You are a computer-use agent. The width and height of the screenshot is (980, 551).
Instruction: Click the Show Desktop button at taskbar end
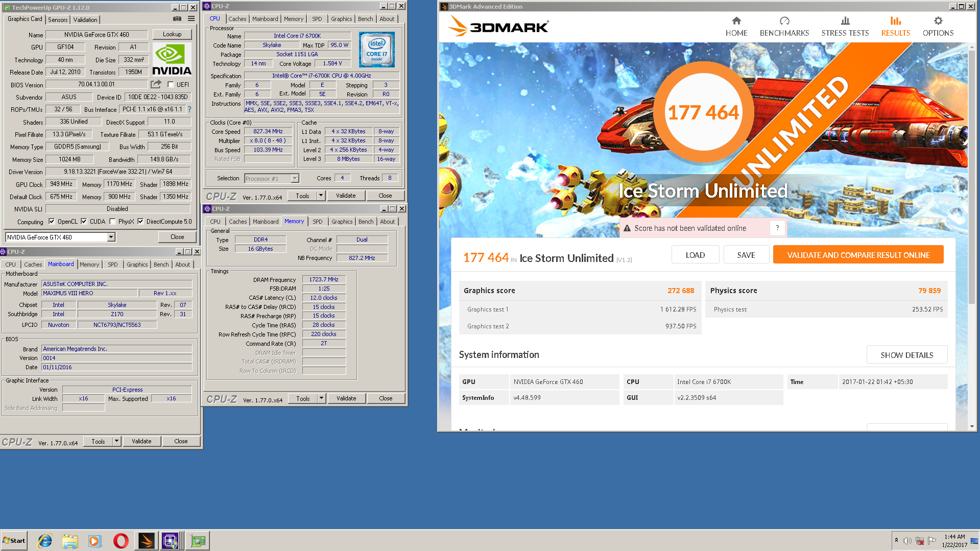coord(975,541)
